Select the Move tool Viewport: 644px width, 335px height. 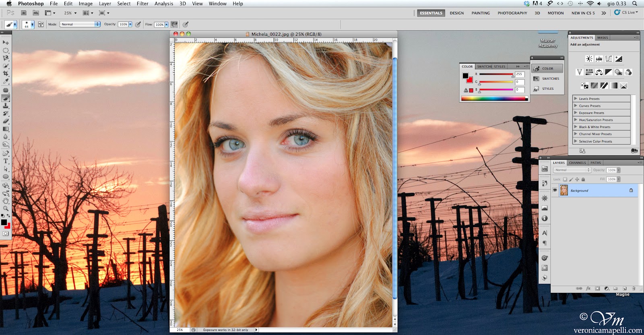click(x=6, y=42)
